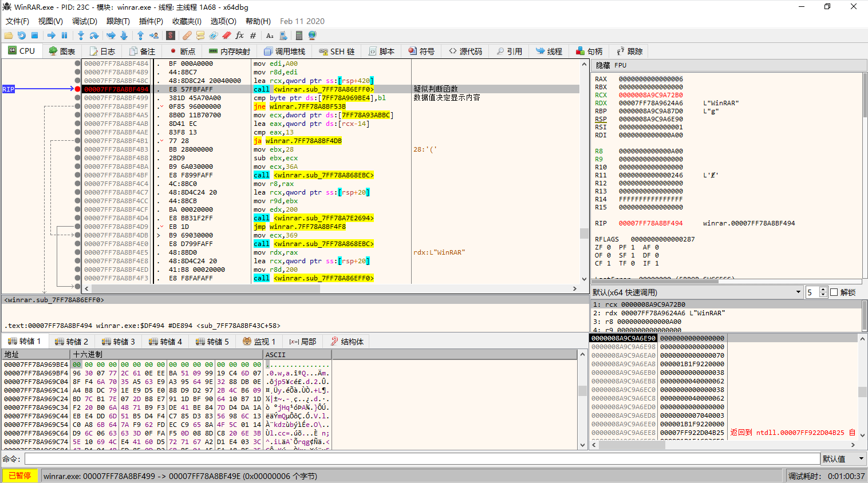The image size is (868, 483).
Task: Open the Functions fx icon
Action: point(240,35)
